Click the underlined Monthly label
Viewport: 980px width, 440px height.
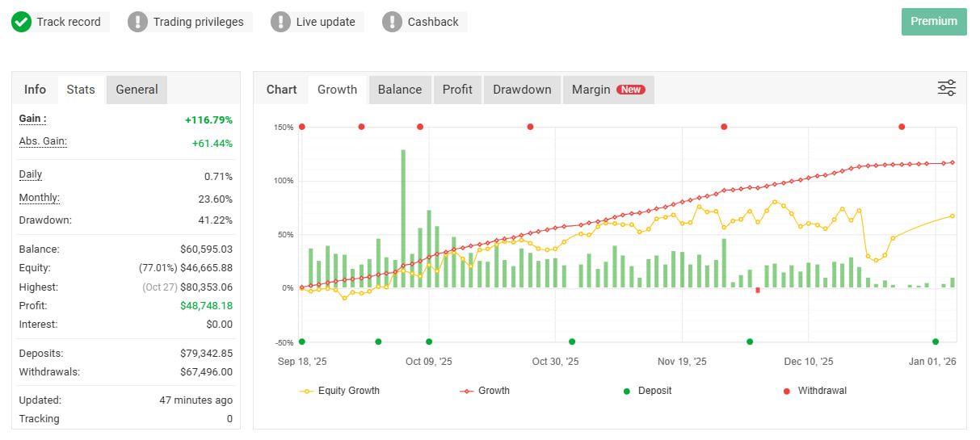[x=40, y=198]
